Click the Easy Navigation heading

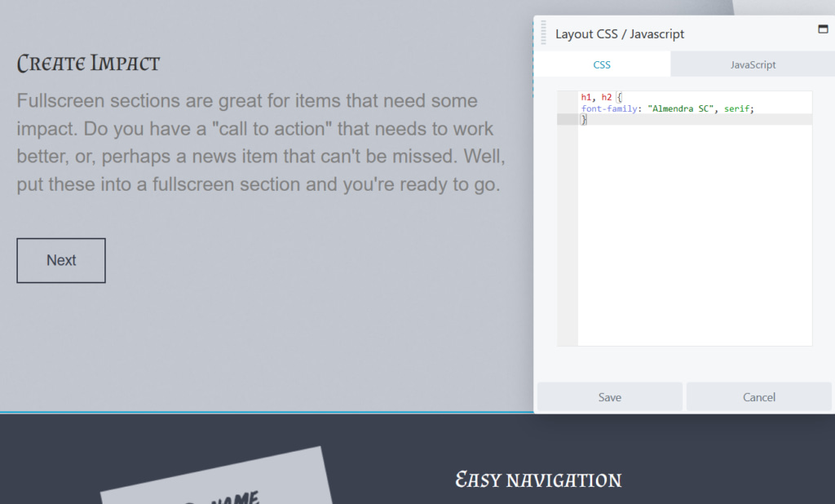[x=538, y=480]
